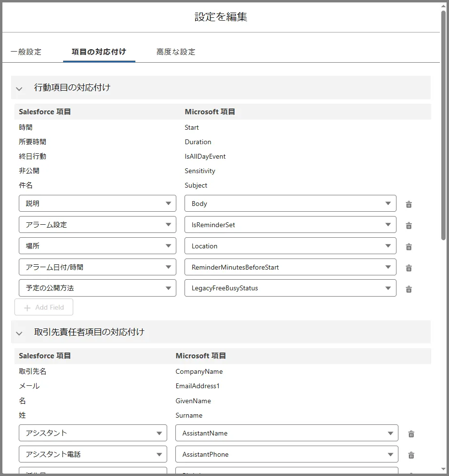Open the アシスタント Salesforce field dropdown
The height and width of the screenshot is (476, 449).
point(93,433)
